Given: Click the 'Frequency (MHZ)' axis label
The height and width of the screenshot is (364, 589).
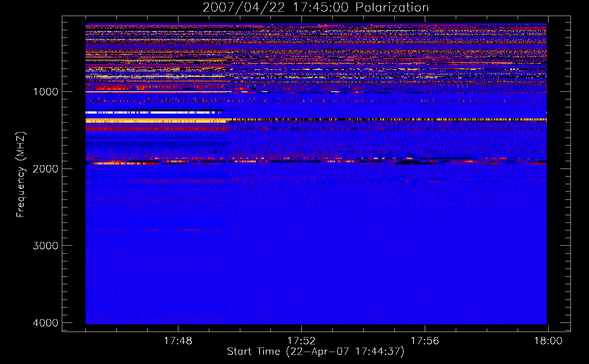Looking at the screenshot, I should 21,175.
